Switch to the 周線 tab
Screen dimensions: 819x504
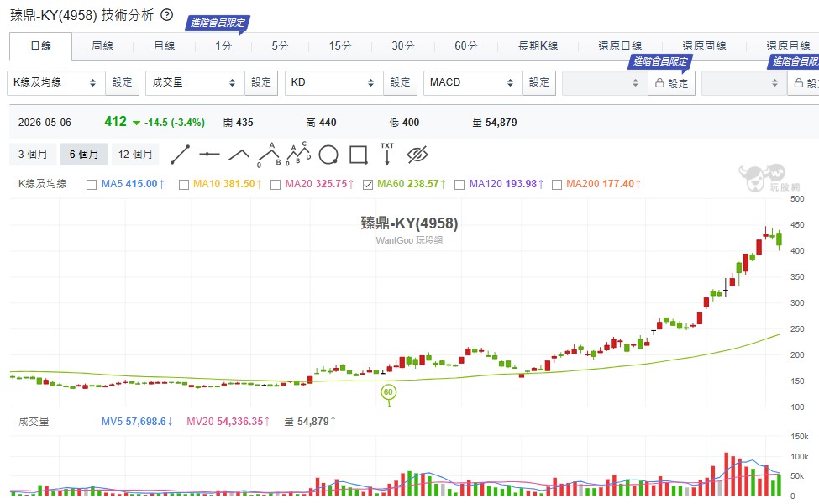click(x=102, y=46)
